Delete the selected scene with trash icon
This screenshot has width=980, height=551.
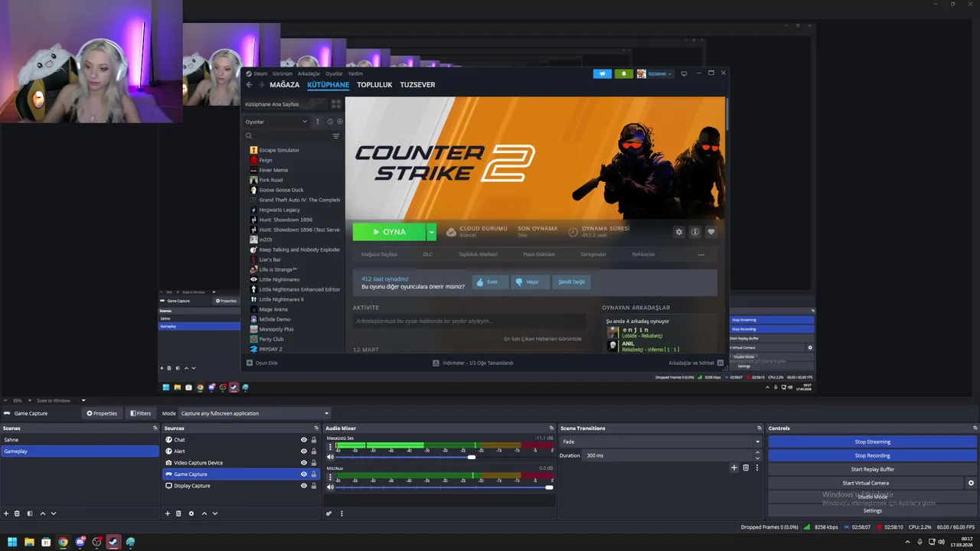[17, 514]
